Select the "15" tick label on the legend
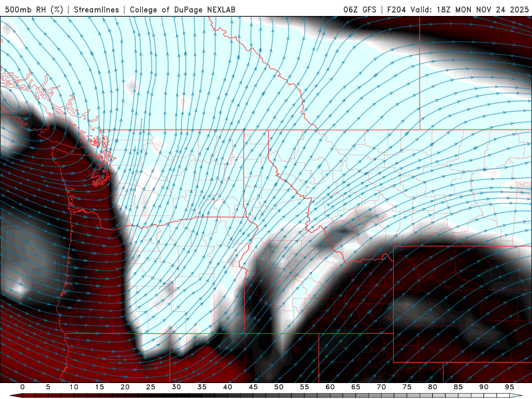The width and height of the screenshot is (532, 399). 99,387
